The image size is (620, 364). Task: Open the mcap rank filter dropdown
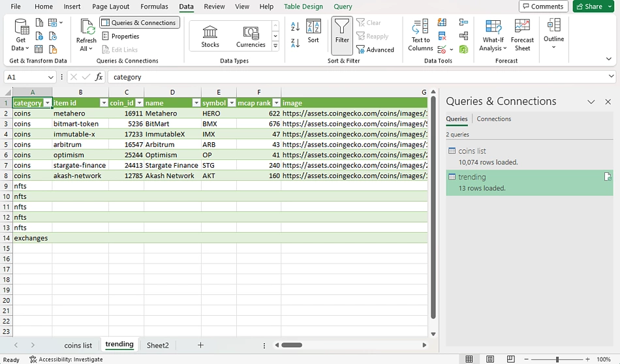277,103
